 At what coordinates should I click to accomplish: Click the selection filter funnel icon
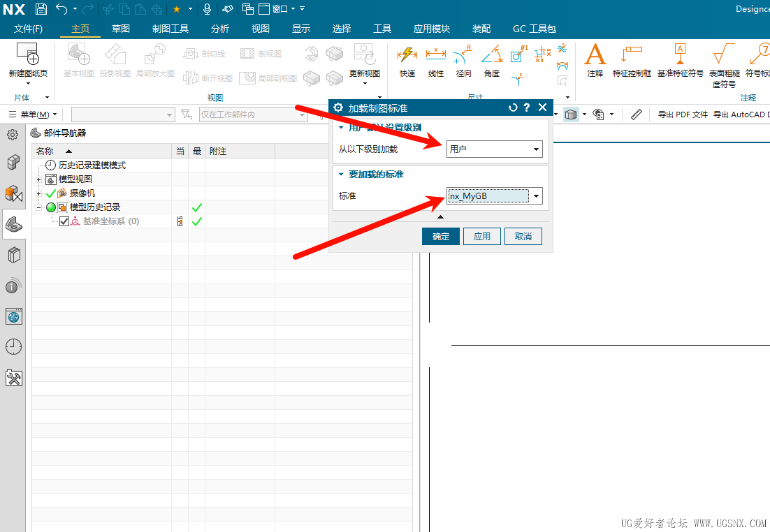point(186,114)
